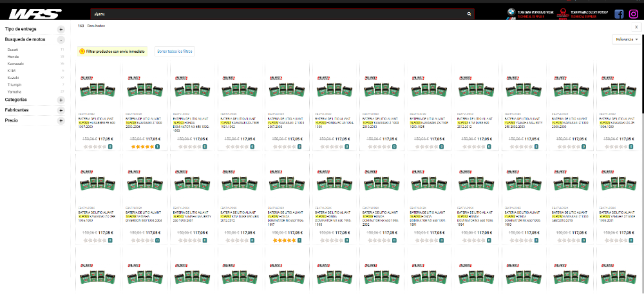The width and height of the screenshot is (644, 296).
Task: Expand the Categorías filter section
Action: (61, 100)
